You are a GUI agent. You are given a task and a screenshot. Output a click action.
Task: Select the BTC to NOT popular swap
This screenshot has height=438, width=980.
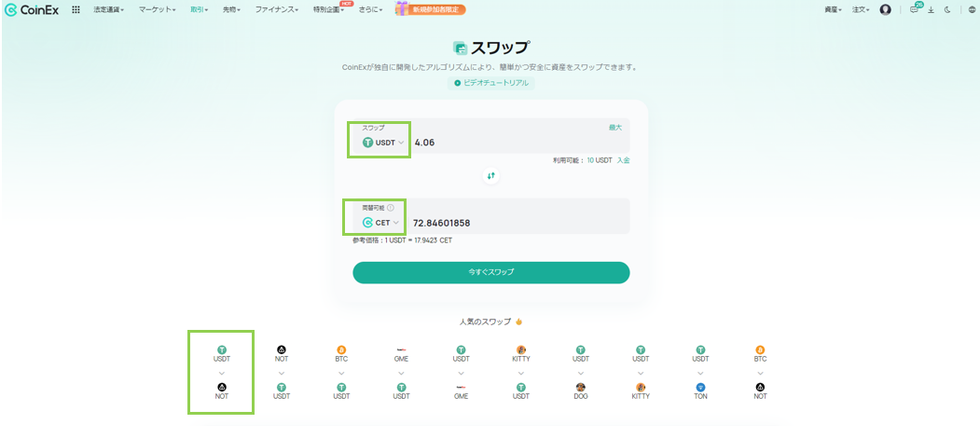coord(760,373)
